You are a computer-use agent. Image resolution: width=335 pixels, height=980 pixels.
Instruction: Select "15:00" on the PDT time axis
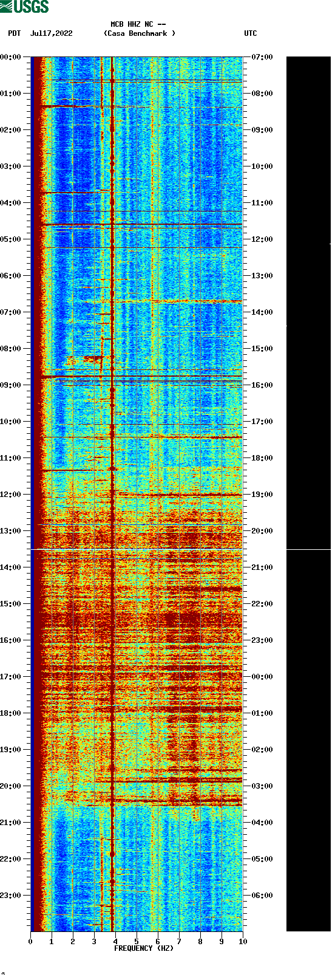pos(10,604)
